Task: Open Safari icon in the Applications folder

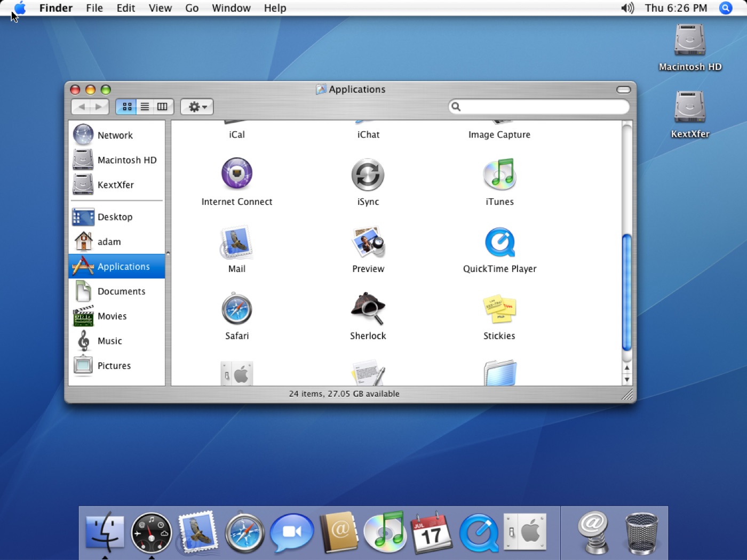Action: click(x=237, y=309)
